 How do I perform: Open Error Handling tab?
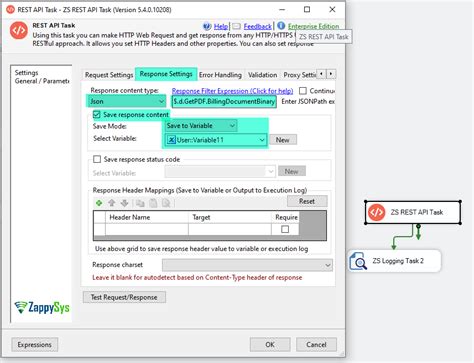point(220,75)
